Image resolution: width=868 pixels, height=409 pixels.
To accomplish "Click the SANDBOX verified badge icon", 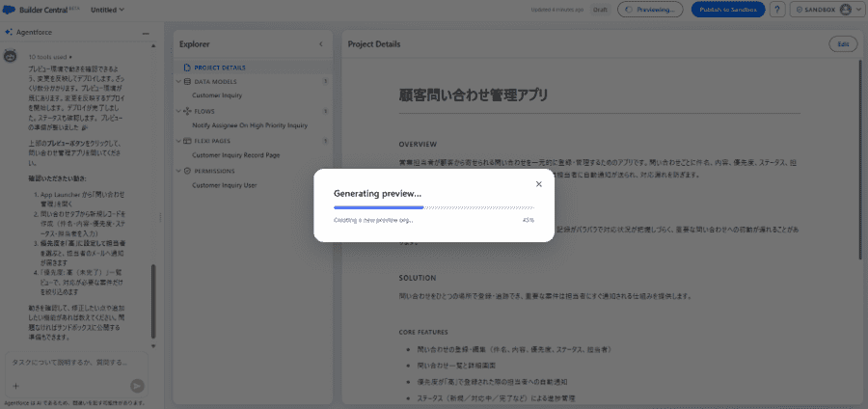I will tap(800, 10).
